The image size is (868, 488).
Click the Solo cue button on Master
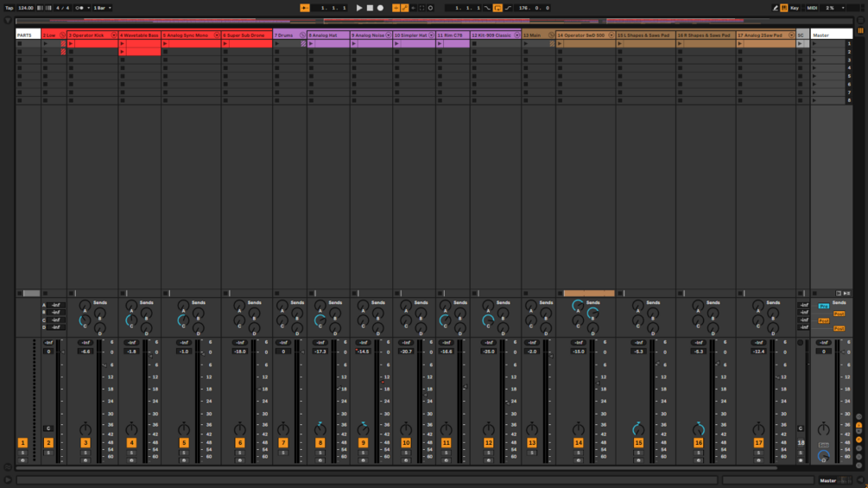[824, 445]
